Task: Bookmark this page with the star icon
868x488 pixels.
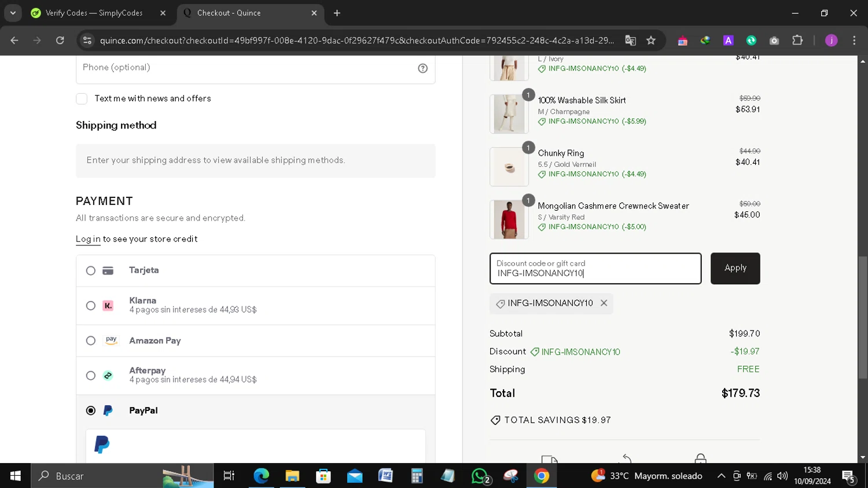Action: tap(651, 41)
